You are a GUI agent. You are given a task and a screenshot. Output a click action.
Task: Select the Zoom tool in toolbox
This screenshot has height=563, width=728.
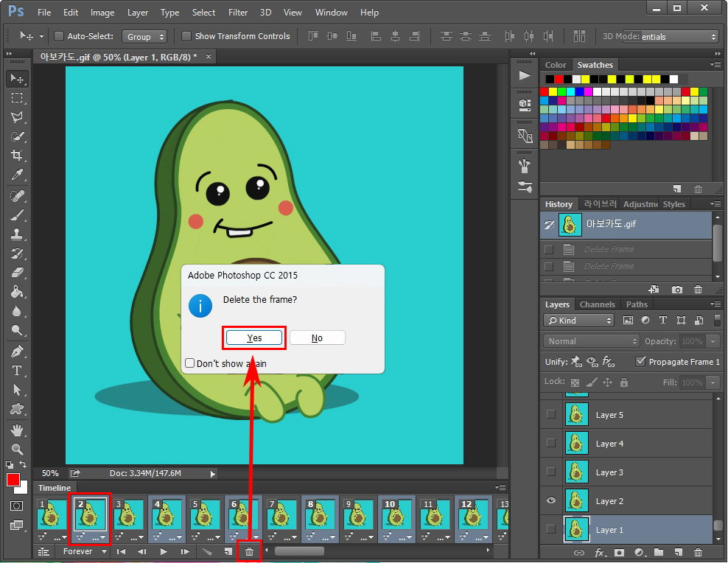click(17, 450)
